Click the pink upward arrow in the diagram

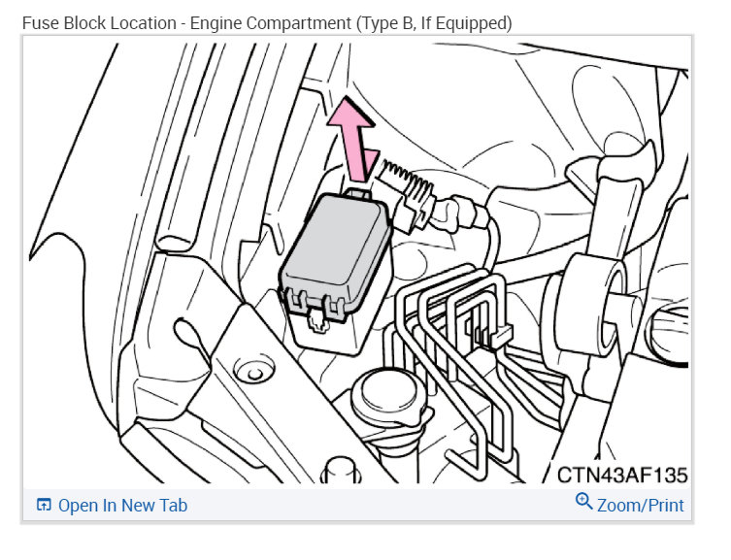coord(353,139)
